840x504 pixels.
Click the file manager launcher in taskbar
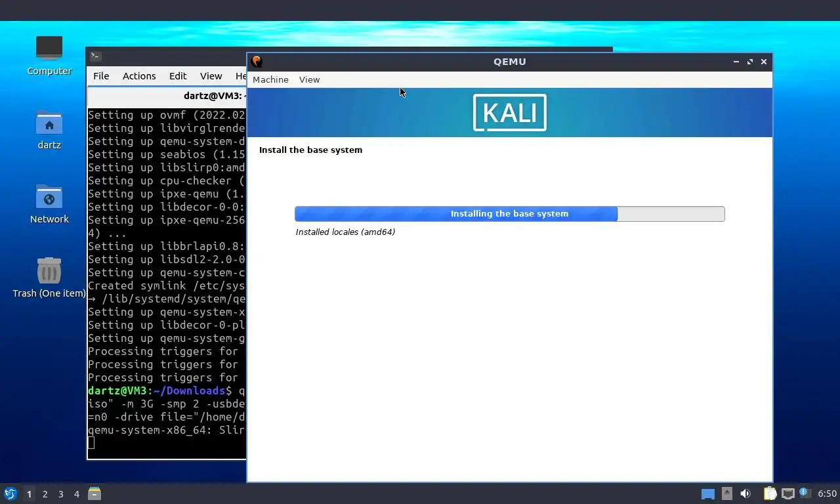pyautogui.click(x=94, y=493)
